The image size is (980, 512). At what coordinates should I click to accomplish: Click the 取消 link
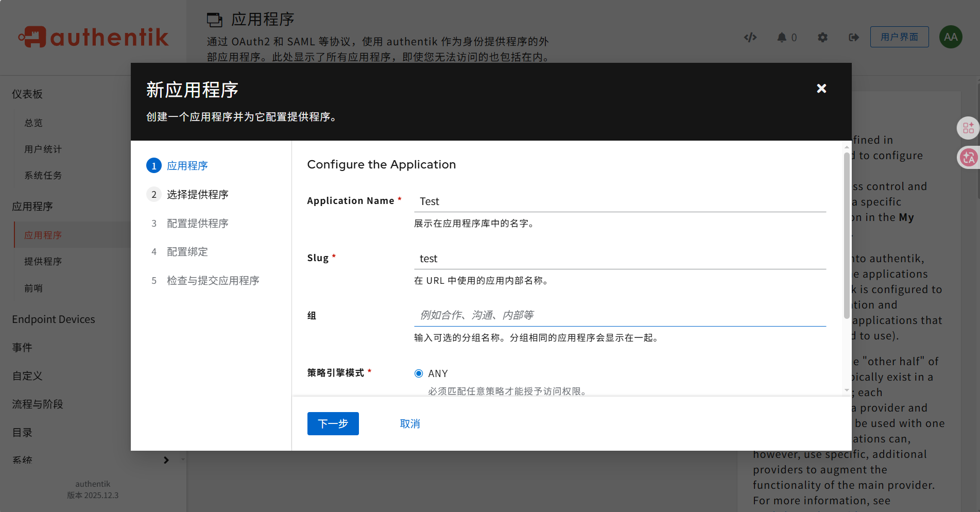tap(410, 423)
